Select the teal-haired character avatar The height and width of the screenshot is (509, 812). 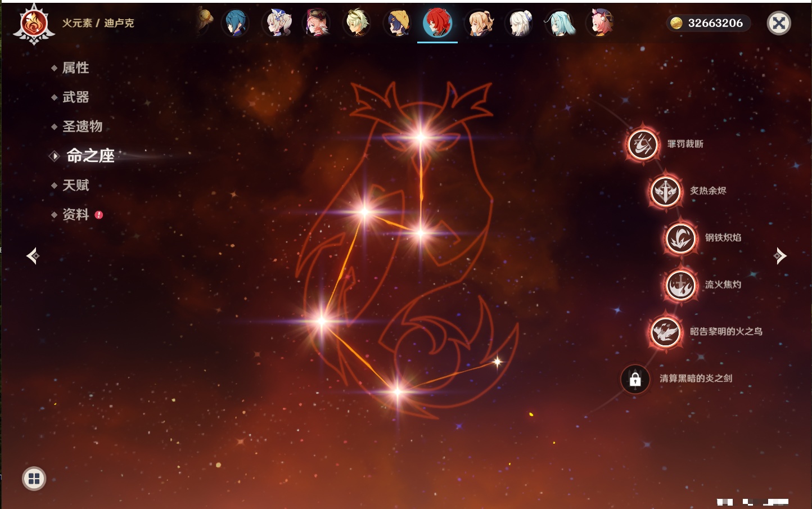point(560,23)
